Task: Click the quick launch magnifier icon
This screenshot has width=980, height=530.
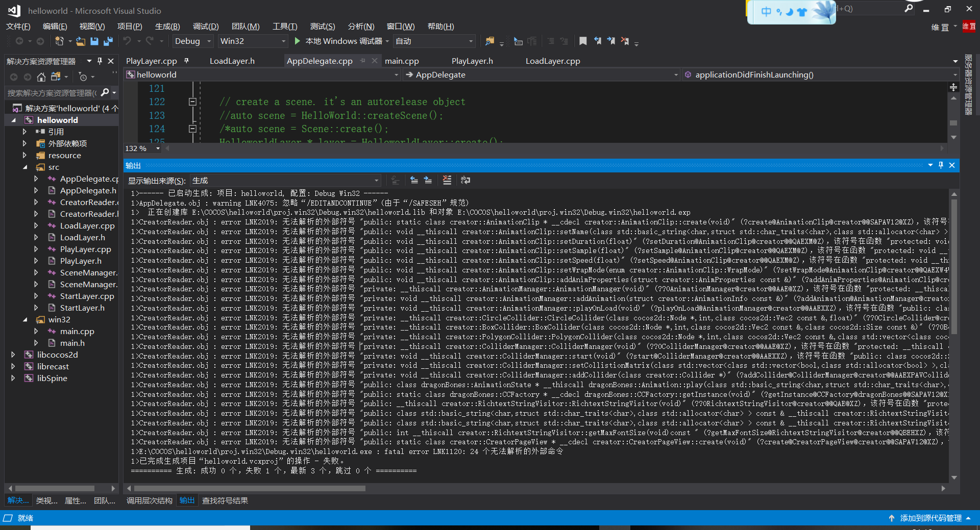Action: tap(909, 9)
